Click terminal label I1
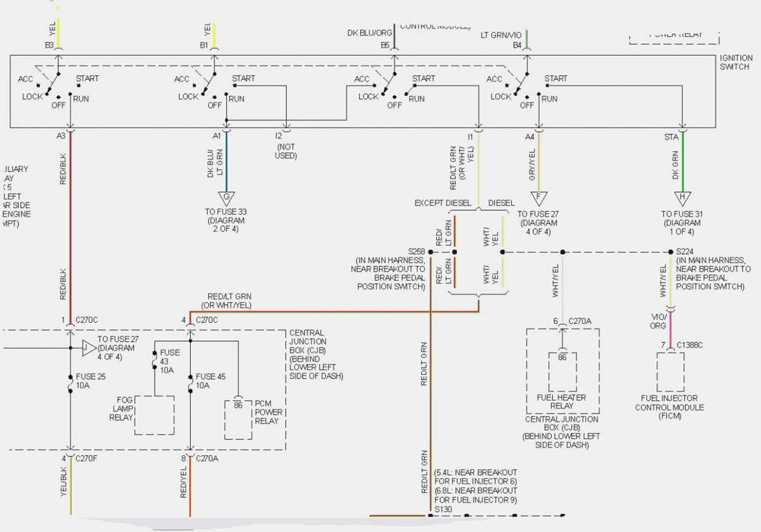The height and width of the screenshot is (532, 761). coord(470,136)
